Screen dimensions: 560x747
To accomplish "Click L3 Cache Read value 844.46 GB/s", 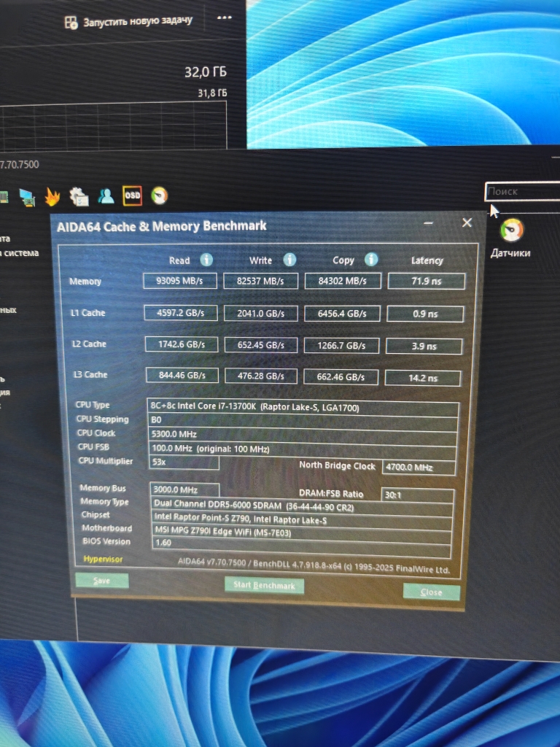I will (x=182, y=376).
